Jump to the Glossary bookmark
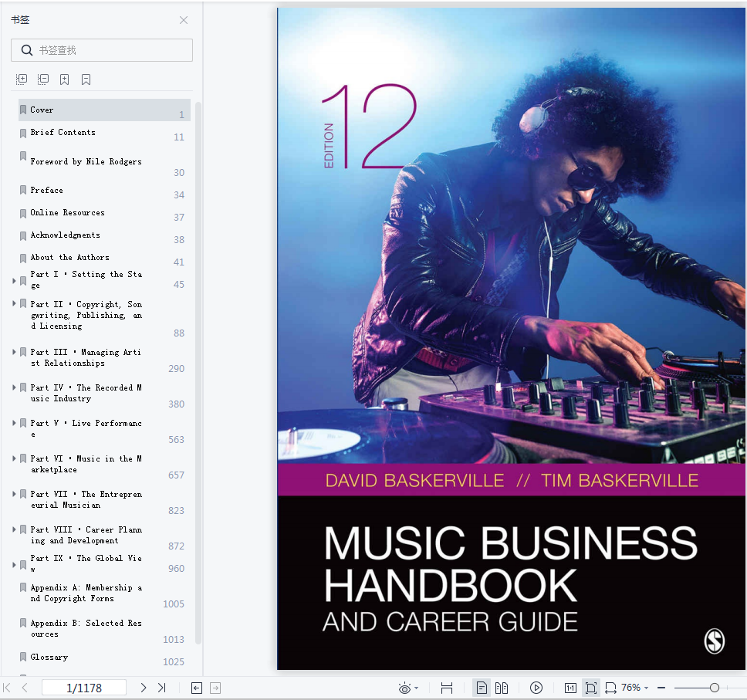Screen dimensions: 747x700 [x=49, y=657]
